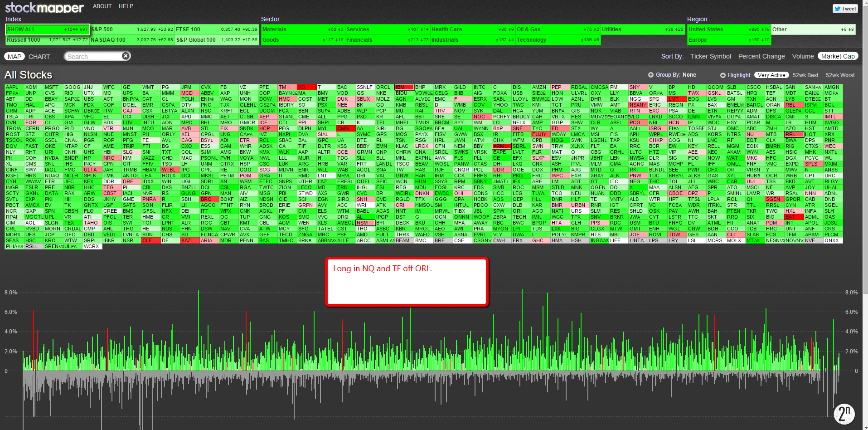Sort stocks by Market Cap
Screen dimensions: 868x430
pyautogui.click(x=838, y=56)
